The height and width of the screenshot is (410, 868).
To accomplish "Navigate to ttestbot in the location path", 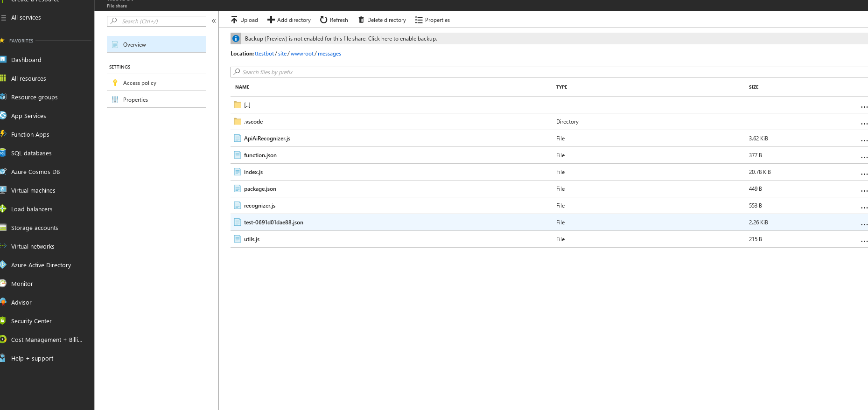I will coord(264,54).
